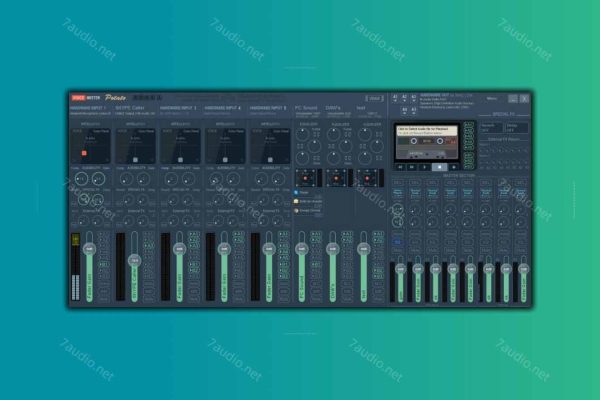The width and height of the screenshot is (600, 400).
Task: Click the Voicemeeter logo in the title bar
Action: pyautogui.click(x=85, y=98)
